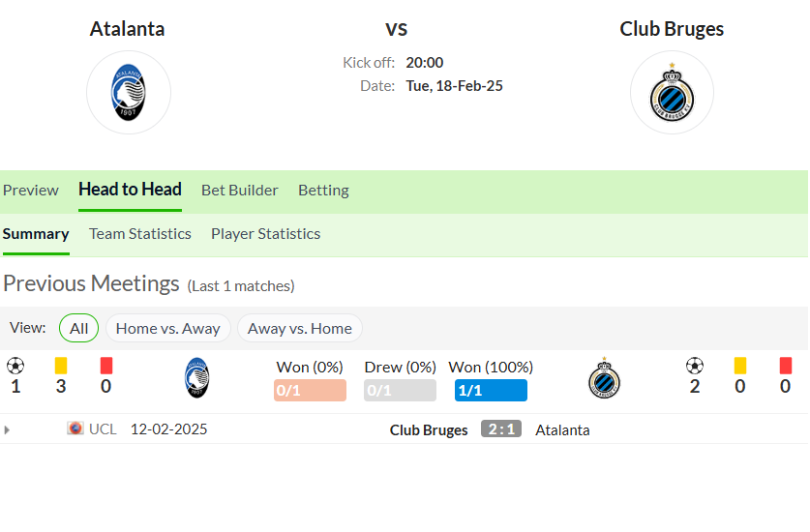The width and height of the screenshot is (810, 532).
Task: Click the large Atalanta crest logo
Action: [x=128, y=93]
